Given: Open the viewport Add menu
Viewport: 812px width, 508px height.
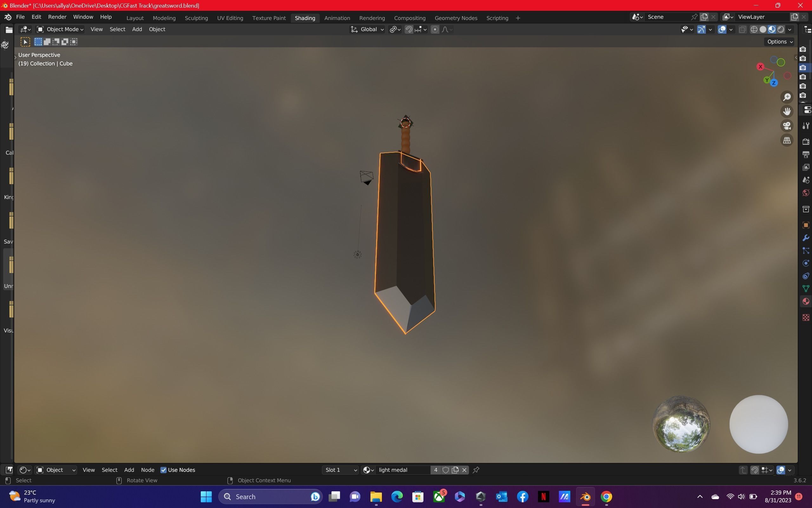Looking at the screenshot, I should click(137, 30).
